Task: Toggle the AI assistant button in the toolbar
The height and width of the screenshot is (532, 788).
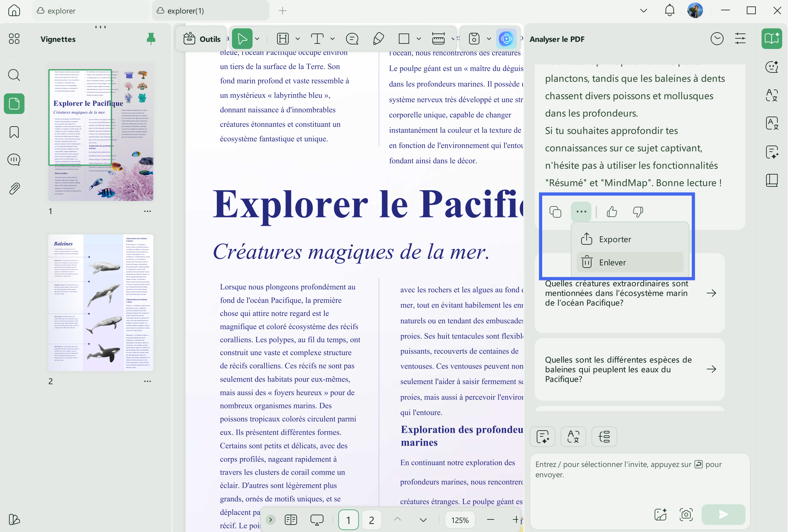Action: (506, 39)
